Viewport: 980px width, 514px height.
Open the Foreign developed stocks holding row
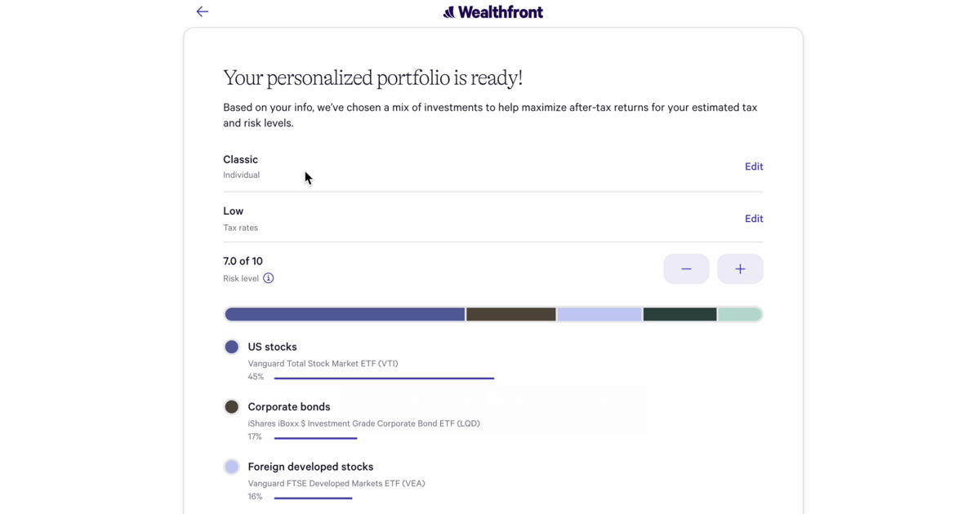310,467
